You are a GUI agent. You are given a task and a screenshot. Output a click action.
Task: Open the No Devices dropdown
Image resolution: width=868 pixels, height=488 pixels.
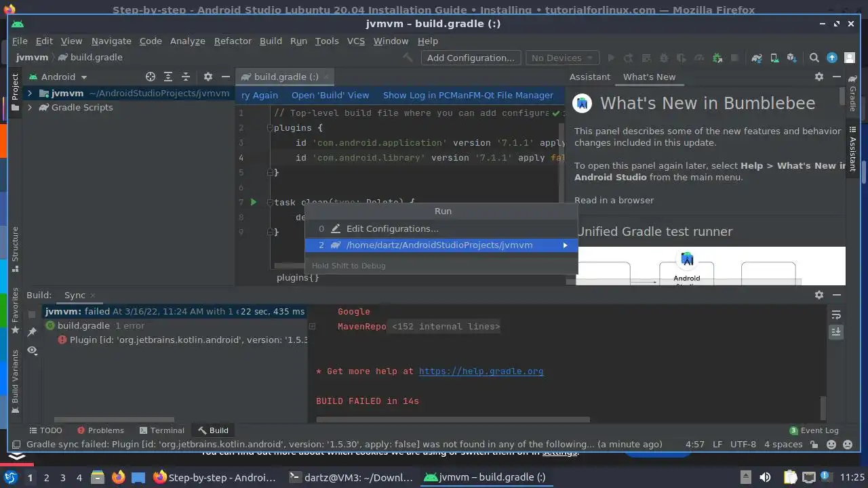pyautogui.click(x=562, y=58)
